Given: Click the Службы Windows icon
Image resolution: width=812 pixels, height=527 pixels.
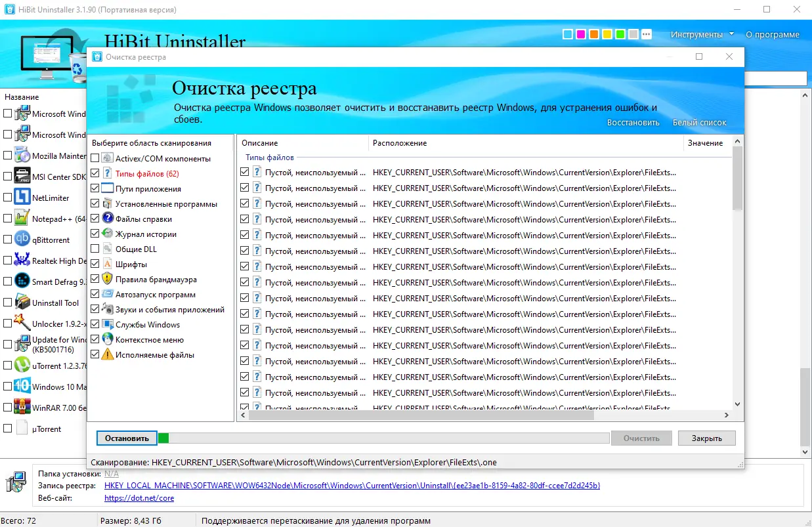Looking at the screenshot, I should (x=108, y=325).
